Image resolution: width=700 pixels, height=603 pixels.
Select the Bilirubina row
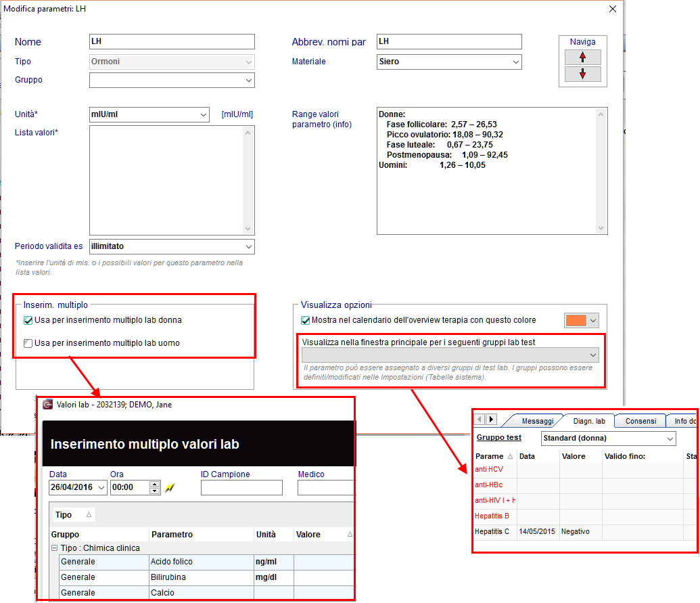(x=207, y=577)
